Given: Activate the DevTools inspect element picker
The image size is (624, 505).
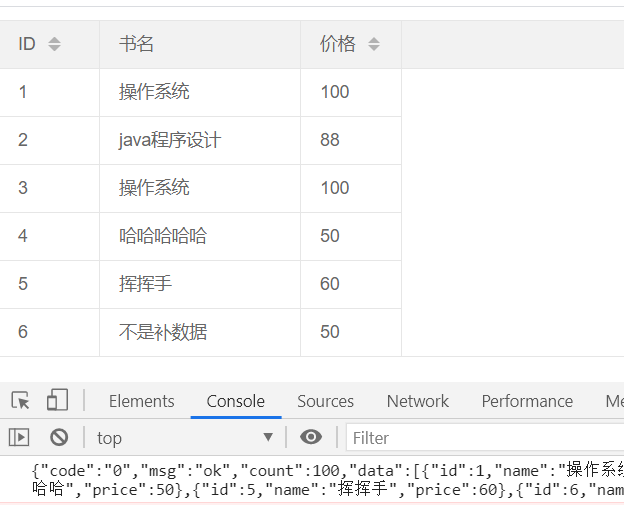Looking at the screenshot, I should pyautogui.click(x=20, y=400).
